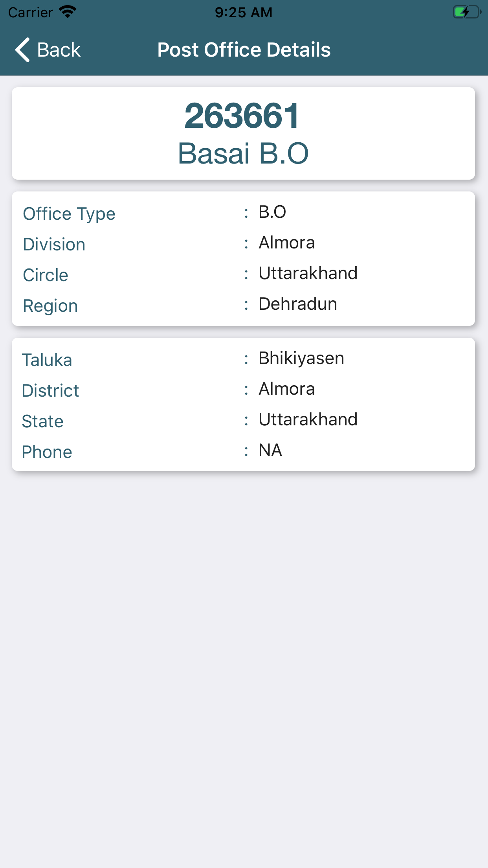Tap the Office Type label
The width and height of the screenshot is (488, 868).
69,214
